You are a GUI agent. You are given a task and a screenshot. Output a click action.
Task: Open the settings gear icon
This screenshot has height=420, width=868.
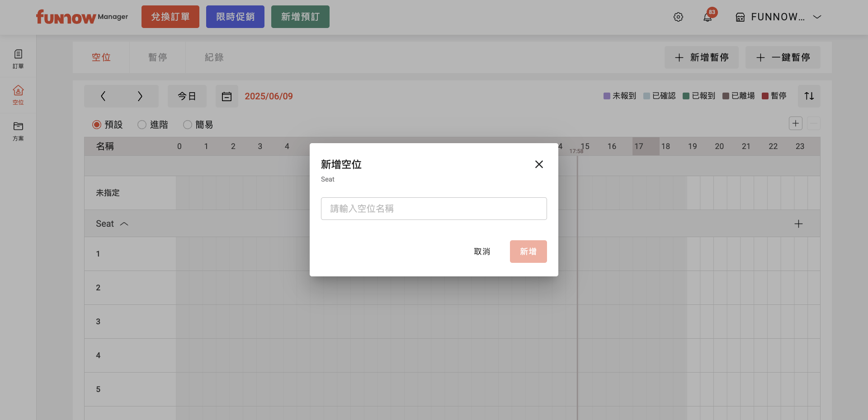coord(678,17)
